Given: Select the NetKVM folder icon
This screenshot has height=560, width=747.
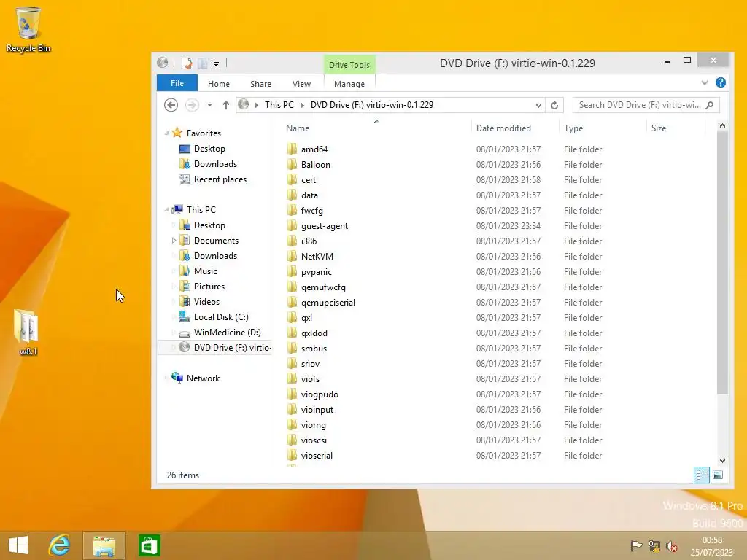Looking at the screenshot, I should pos(292,256).
